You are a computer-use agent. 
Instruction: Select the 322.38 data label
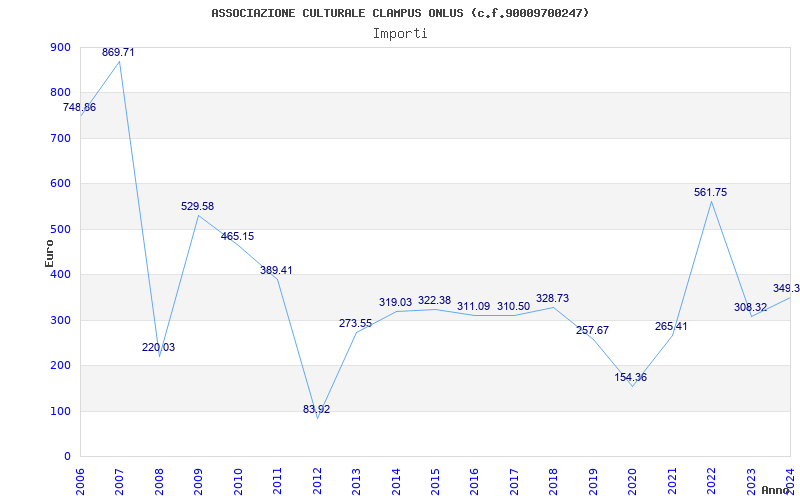pyautogui.click(x=435, y=301)
